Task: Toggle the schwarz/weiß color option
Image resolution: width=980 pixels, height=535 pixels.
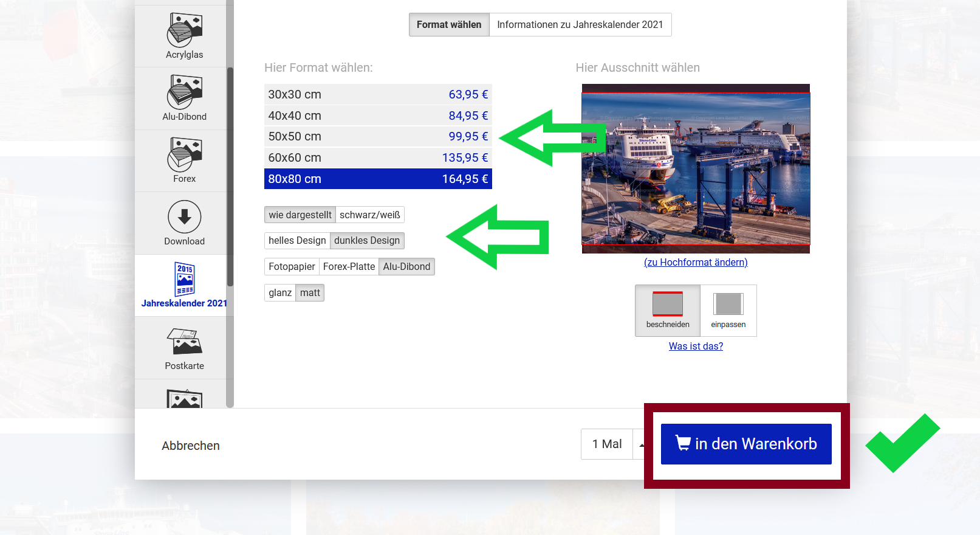Action: pyautogui.click(x=369, y=215)
